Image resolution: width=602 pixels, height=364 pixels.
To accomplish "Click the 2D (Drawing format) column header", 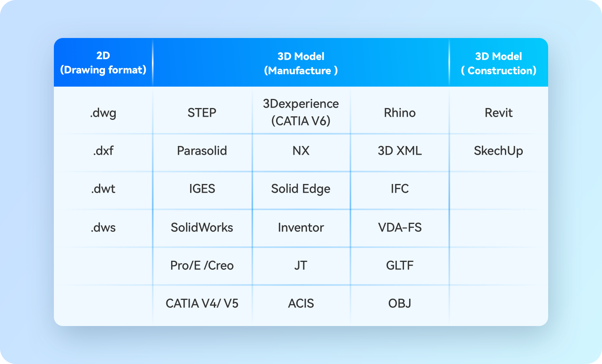I will [103, 63].
